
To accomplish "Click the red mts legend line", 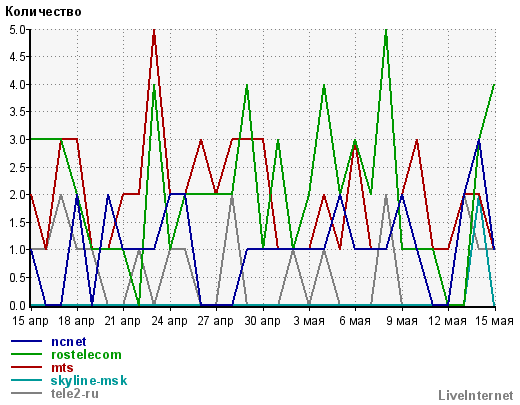I will pos(27,367).
